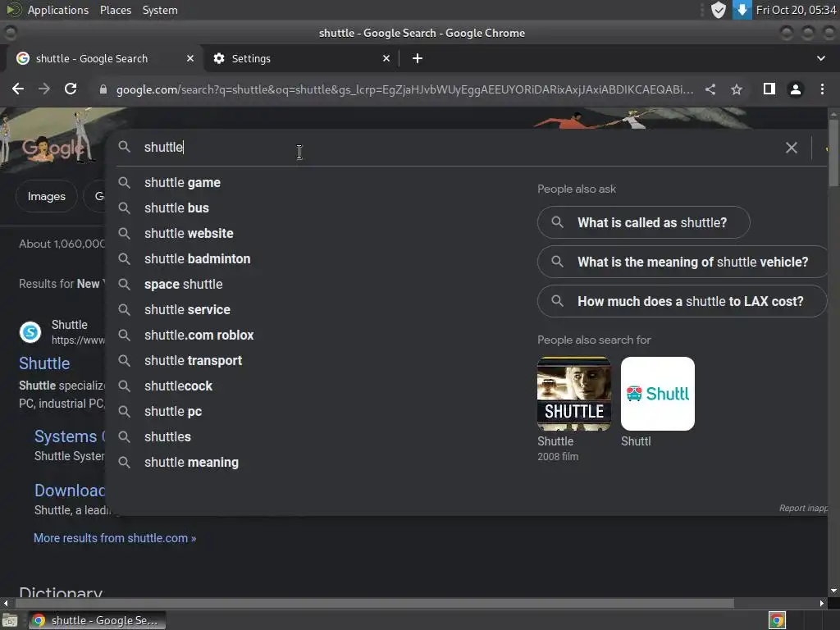The image size is (840, 630).
Task: Click the scroll right arrow on horizontal scrollbar
Action: pos(822,603)
